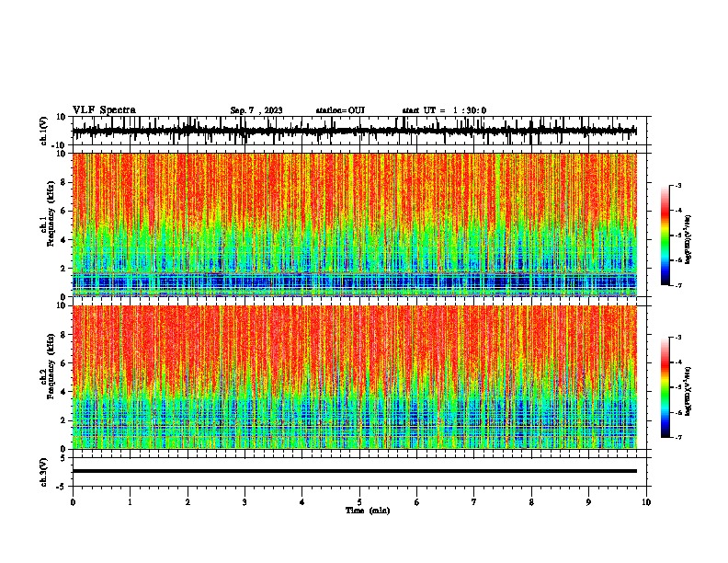Click the "ch.3(V)" axis label
This screenshot has width=728, height=563.
tap(44, 472)
